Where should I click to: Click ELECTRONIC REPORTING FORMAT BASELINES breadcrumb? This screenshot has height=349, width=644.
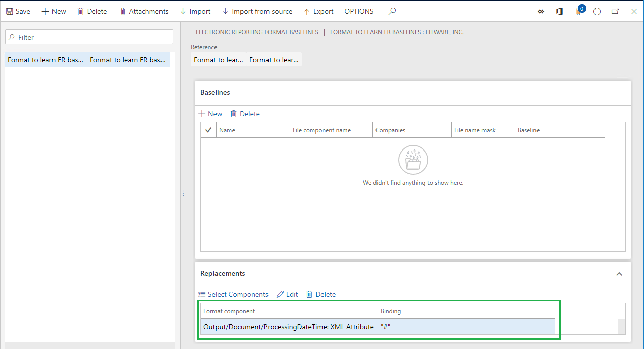pos(257,32)
